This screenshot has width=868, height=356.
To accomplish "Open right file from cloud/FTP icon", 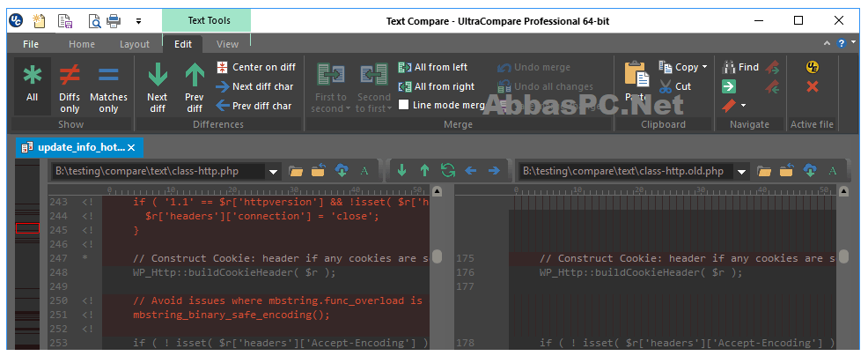I will coord(811,171).
